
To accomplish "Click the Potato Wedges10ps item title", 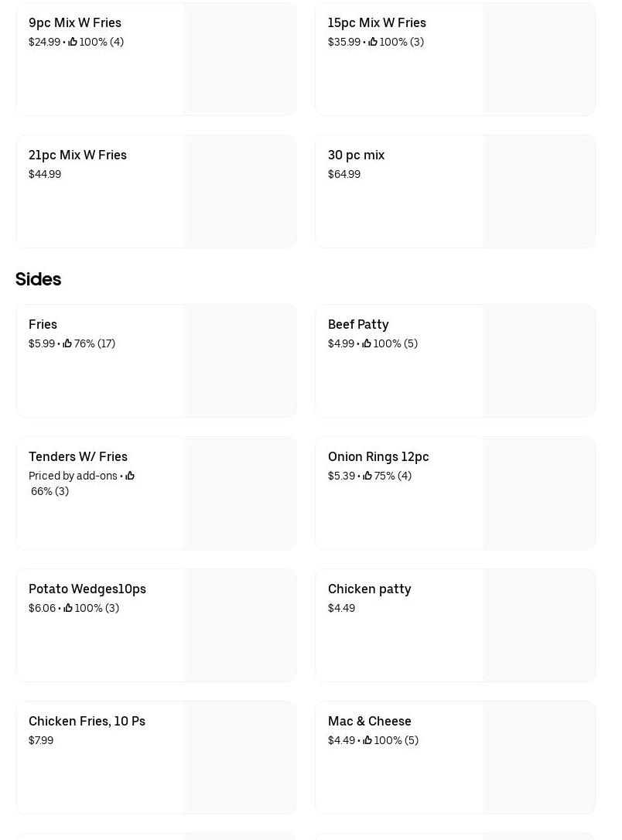I will tap(87, 589).
